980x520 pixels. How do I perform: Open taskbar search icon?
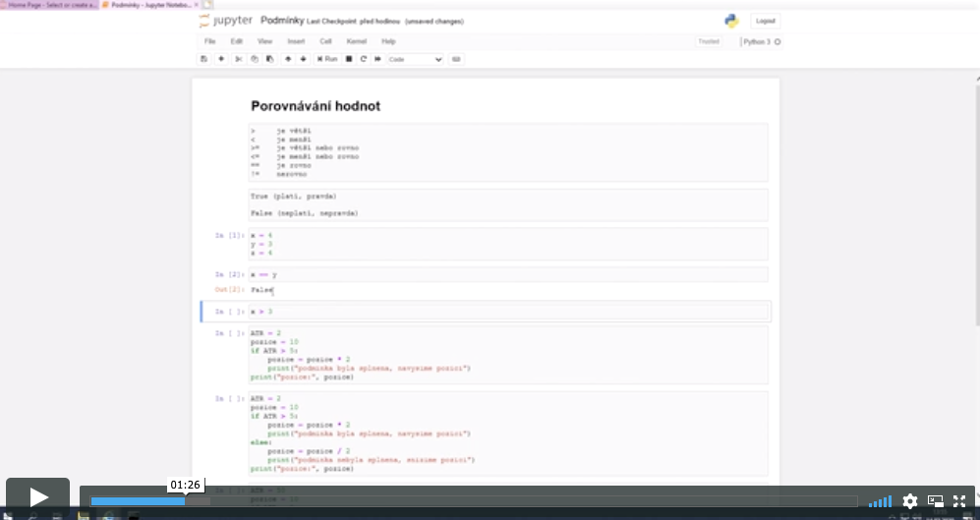pos(32,516)
